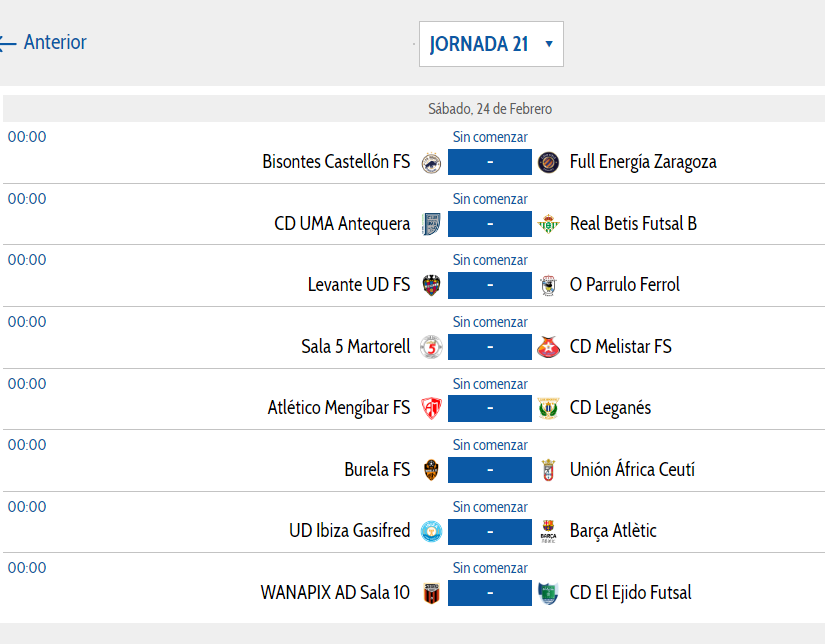Open the Jornada 21 dropdown selector
The width and height of the screenshot is (825, 644).
coord(491,44)
